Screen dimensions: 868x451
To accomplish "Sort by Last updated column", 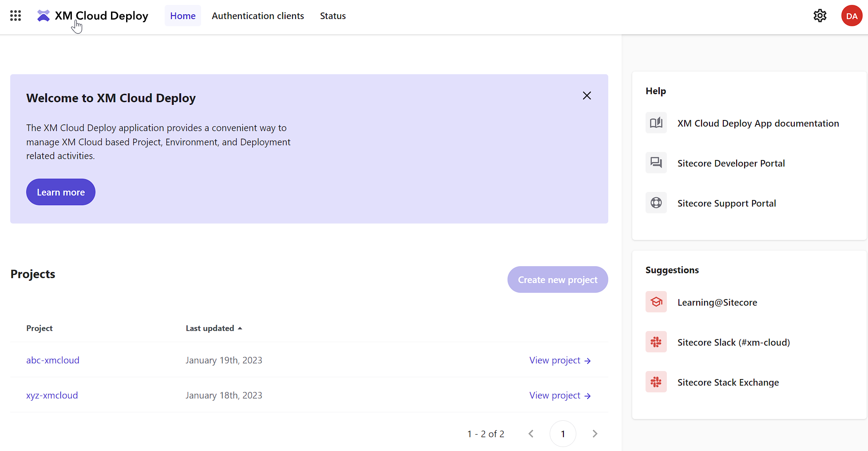I will [214, 328].
